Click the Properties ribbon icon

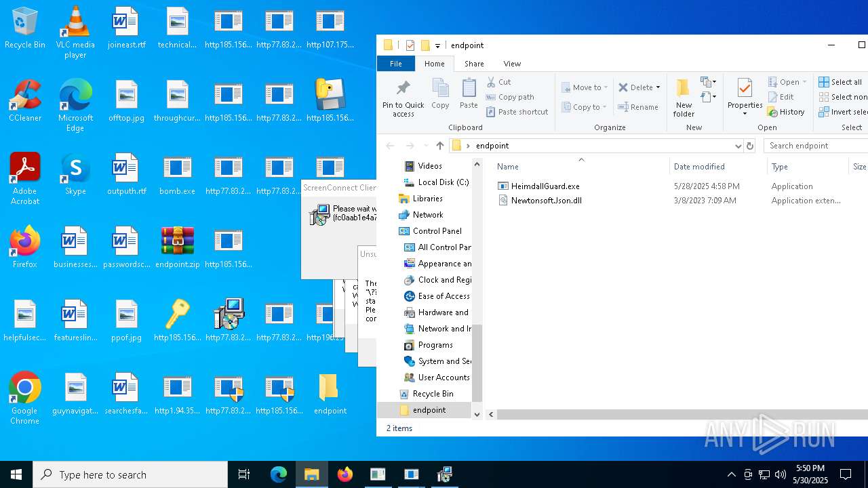coord(745,96)
